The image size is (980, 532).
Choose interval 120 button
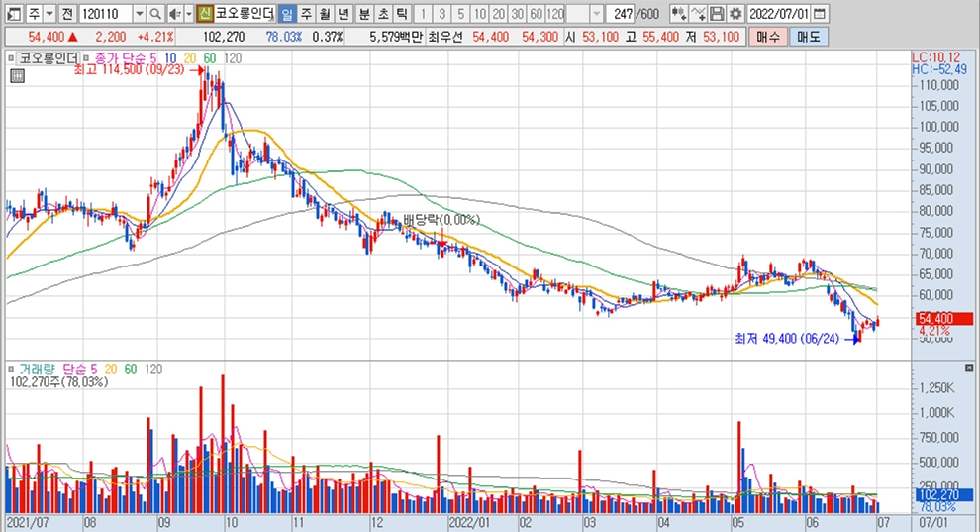[x=555, y=13]
